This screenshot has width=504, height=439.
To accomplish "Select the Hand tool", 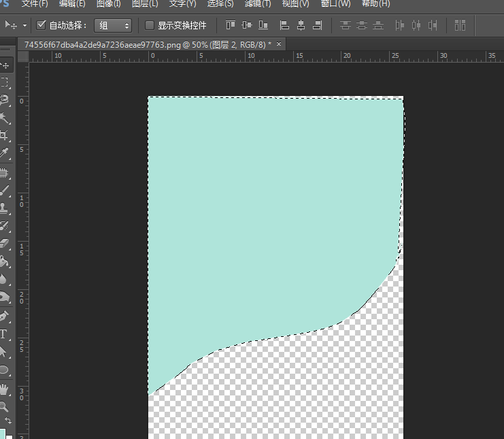I will click(x=5, y=389).
